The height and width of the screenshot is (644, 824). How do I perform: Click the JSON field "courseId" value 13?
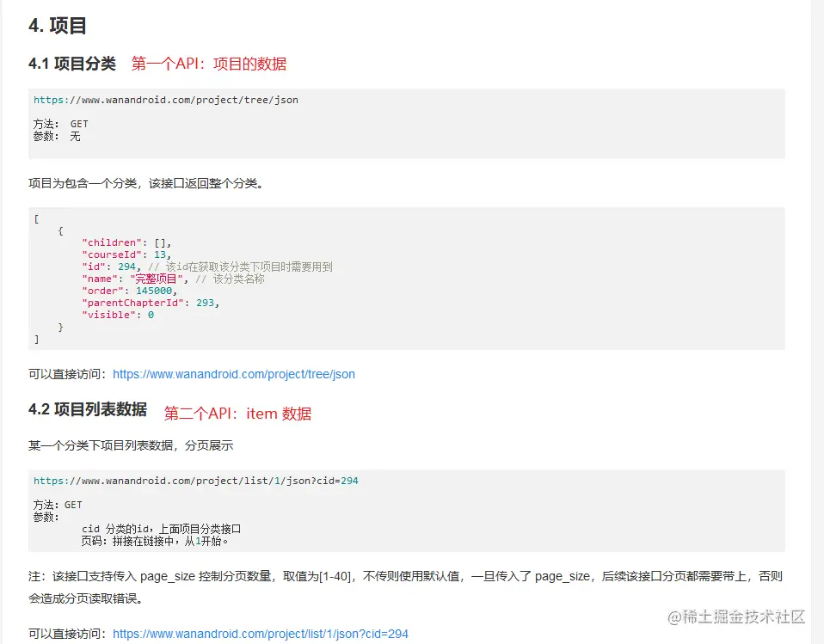point(160,255)
